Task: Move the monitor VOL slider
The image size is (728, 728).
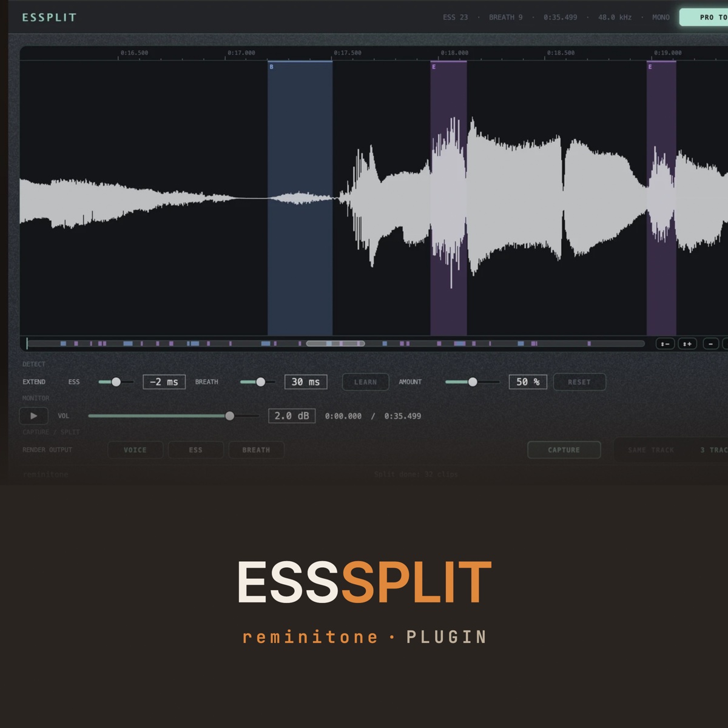Action: (174, 416)
